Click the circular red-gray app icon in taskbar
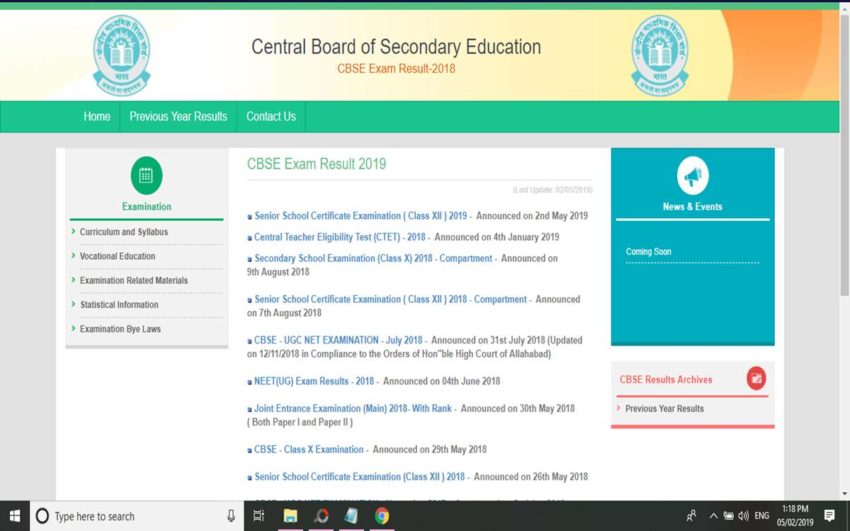 (x=321, y=516)
